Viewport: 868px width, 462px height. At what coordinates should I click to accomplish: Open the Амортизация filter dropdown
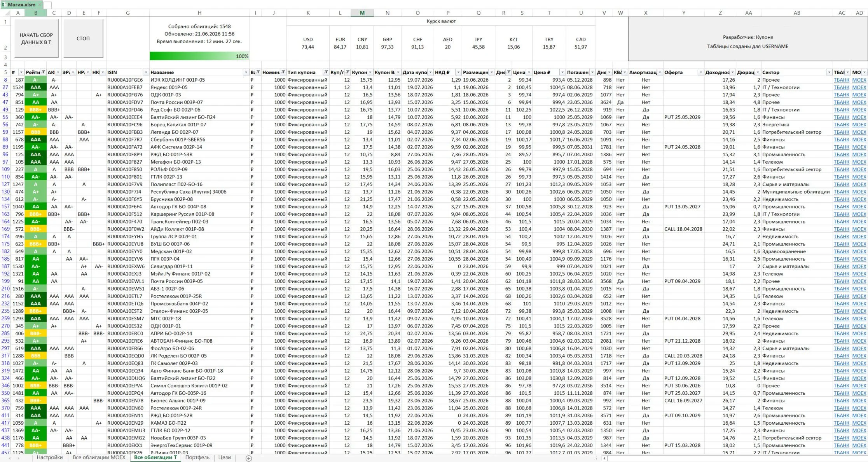660,72
